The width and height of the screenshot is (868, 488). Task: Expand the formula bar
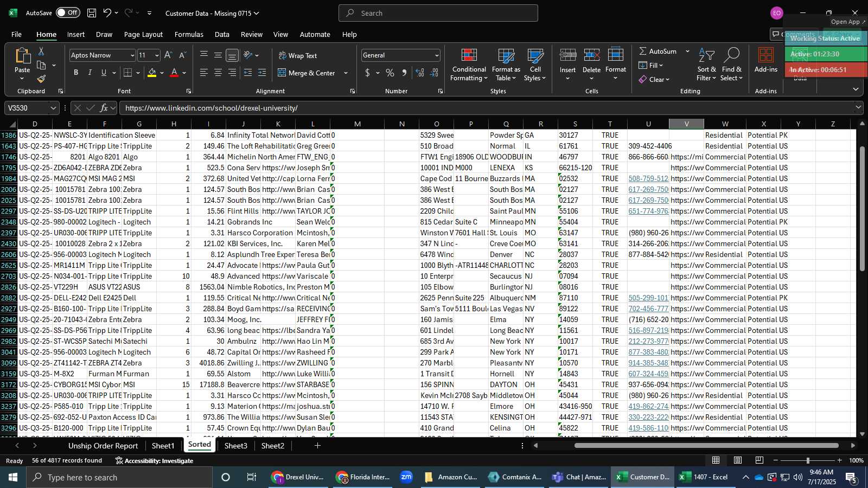(858, 108)
